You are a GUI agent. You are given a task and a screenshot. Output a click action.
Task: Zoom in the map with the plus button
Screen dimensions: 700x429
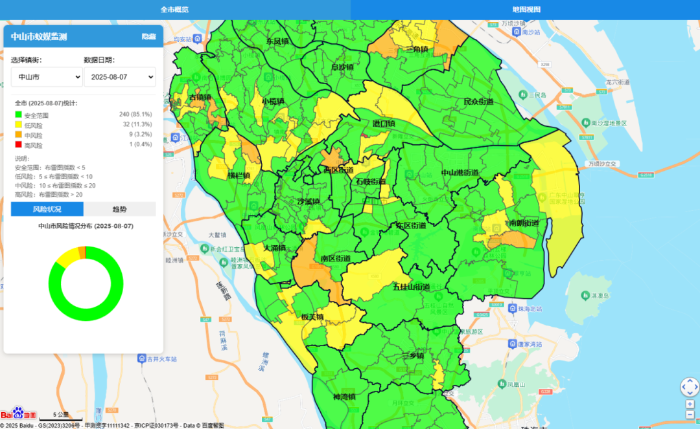pyautogui.click(x=690, y=404)
